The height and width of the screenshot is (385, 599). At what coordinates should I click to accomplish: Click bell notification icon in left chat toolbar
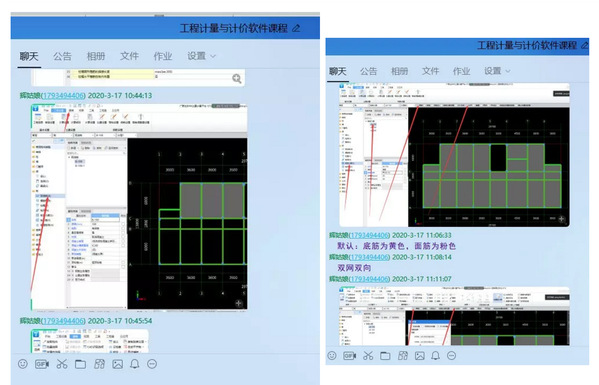click(x=134, y=364)
